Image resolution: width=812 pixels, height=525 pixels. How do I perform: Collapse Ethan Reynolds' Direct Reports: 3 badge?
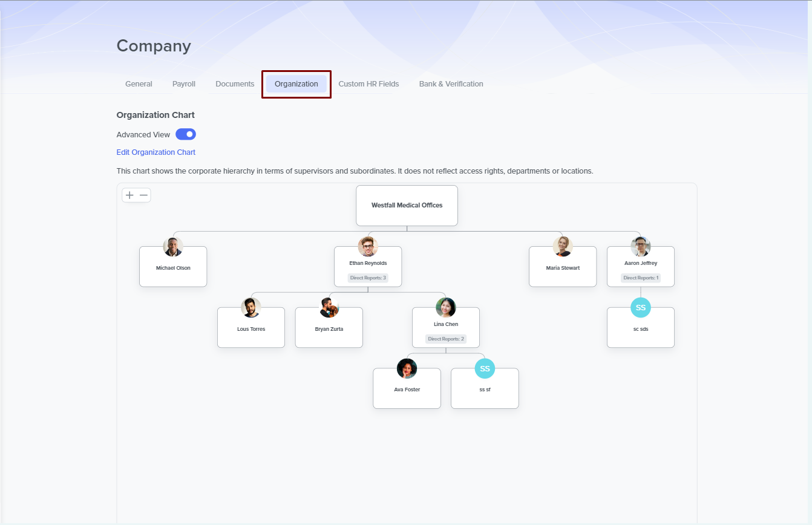point(368,278)
